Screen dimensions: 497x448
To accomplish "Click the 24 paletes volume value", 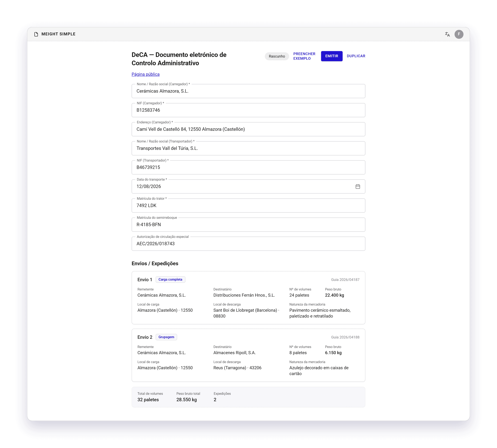I will [x=299, y=295].
